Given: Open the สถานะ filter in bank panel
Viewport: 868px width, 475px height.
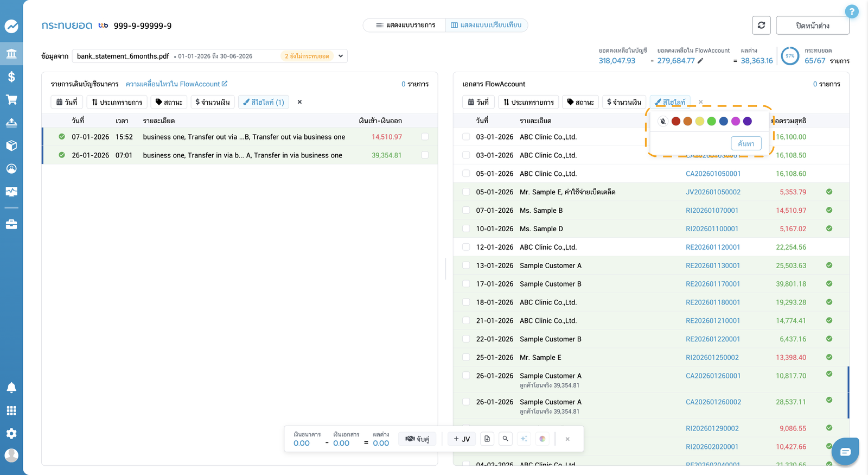Looking at the screenshot, I should 169,102.
